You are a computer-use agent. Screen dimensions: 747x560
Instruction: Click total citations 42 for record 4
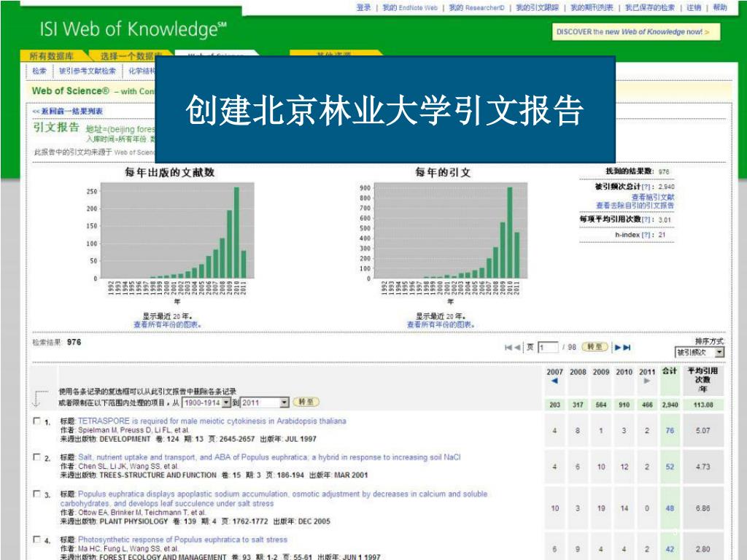pyautogui.click(x=670, y=549)
